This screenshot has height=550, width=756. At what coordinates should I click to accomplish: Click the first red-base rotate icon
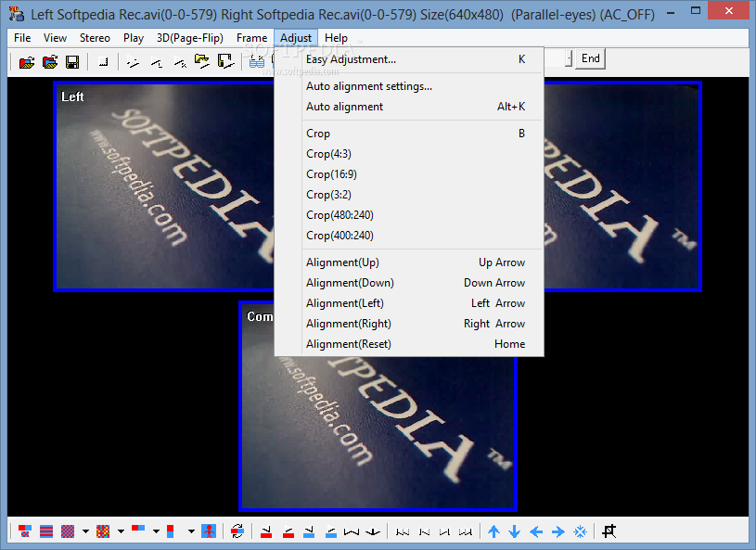click(265, 531)
